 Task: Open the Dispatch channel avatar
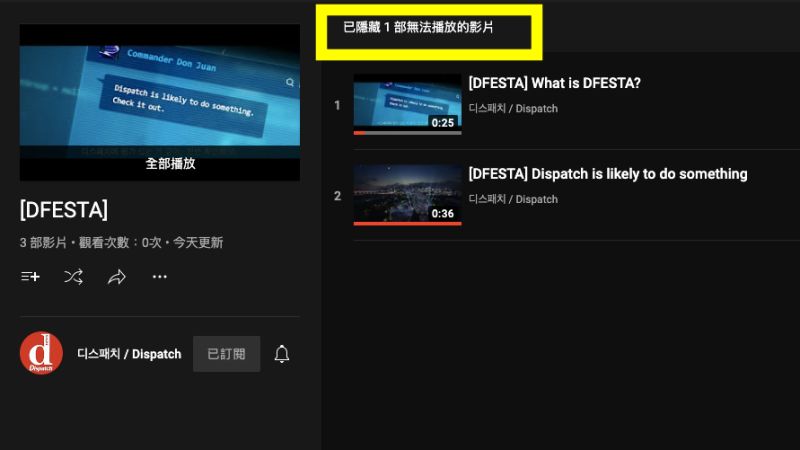(41, 353)
